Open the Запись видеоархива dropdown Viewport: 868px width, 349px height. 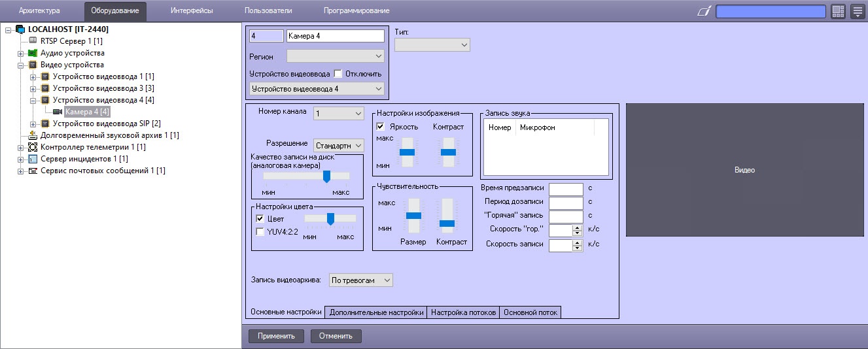(x=360, y=280)
